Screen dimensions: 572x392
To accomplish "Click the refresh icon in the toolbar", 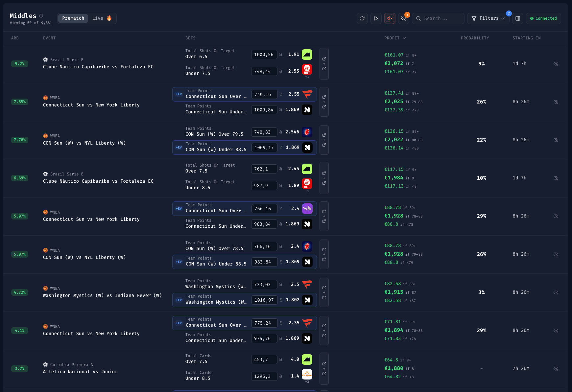I will pyautogui.click(x=362, y=18).
